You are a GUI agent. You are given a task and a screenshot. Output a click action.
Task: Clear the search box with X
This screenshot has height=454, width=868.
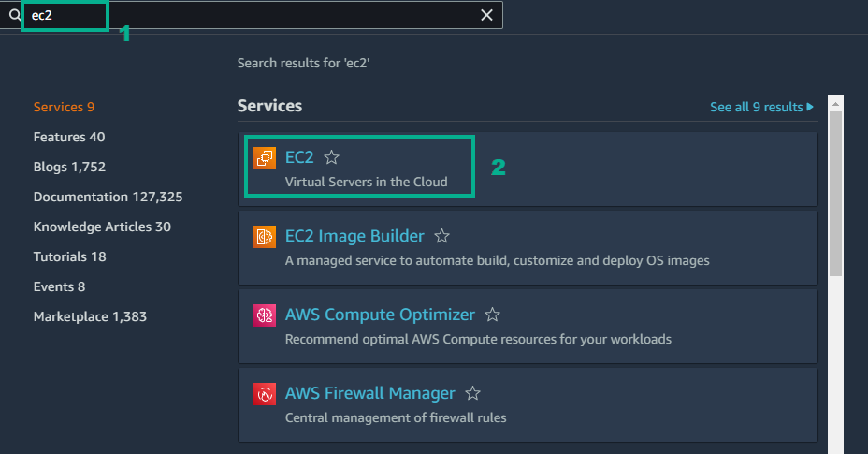[x=486, y=15]
